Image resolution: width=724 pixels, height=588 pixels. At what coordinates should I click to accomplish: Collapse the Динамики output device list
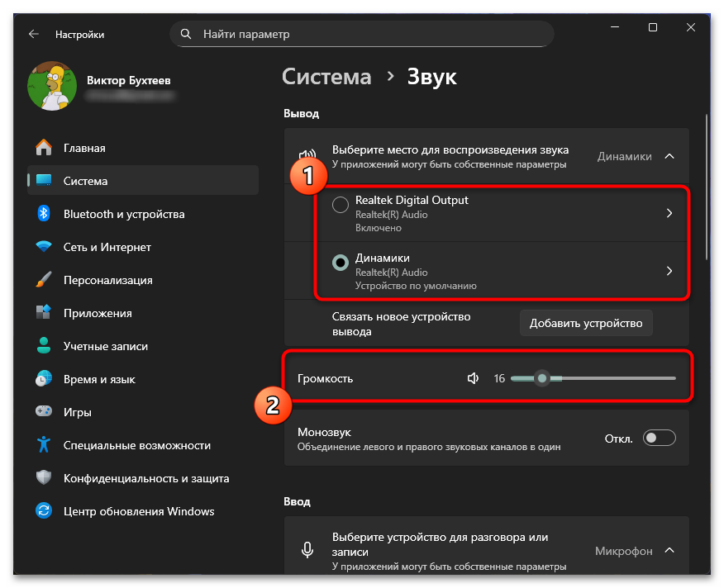(668, 155)
